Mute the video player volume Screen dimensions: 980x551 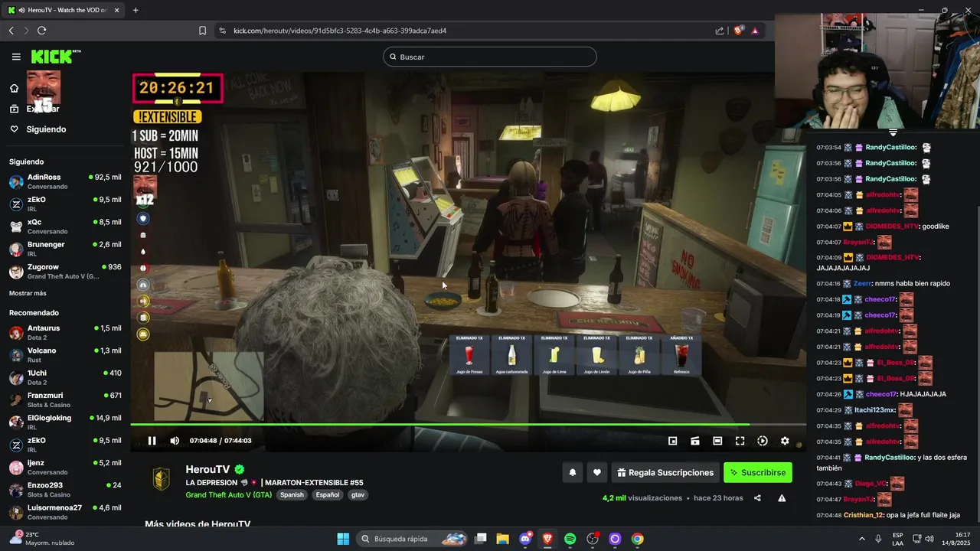[x=175, y=441]
